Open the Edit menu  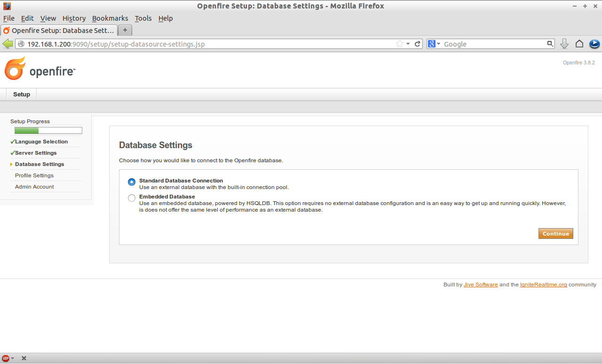tap(27, 18)
